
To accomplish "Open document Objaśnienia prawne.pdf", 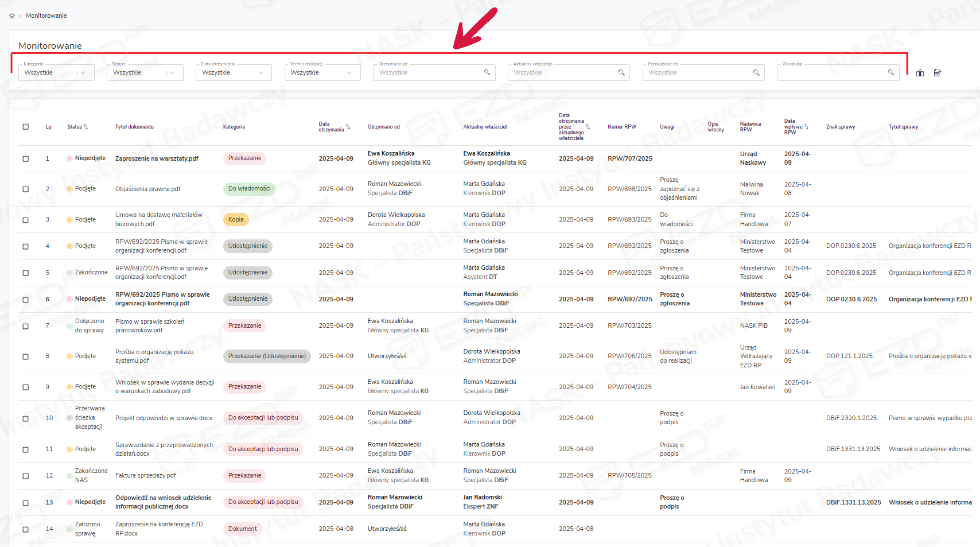I will coord(147,189).
